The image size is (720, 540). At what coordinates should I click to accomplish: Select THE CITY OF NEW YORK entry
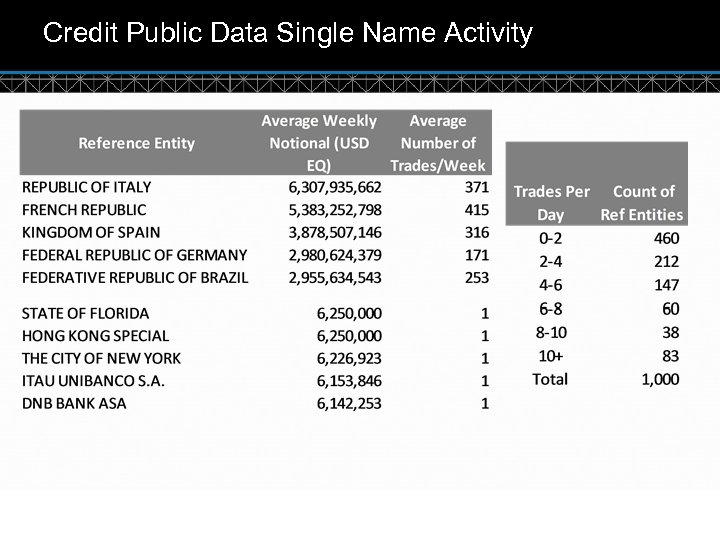coord(101,358)
